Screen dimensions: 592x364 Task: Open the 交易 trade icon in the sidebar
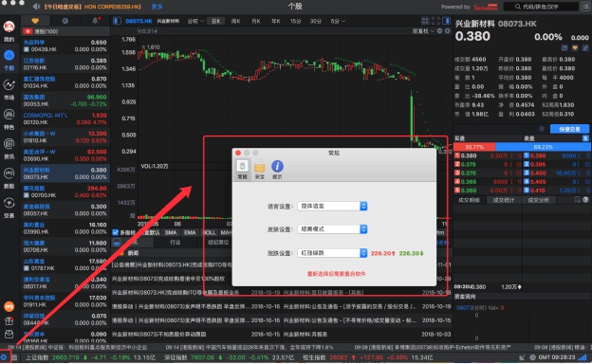(x=9, y=203)
